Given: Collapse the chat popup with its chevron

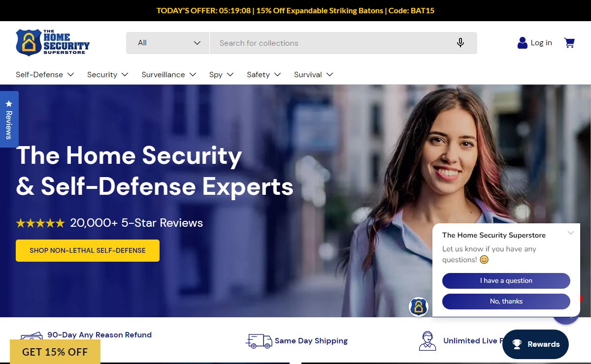Looking at the screenshot, I should (571, 233).
